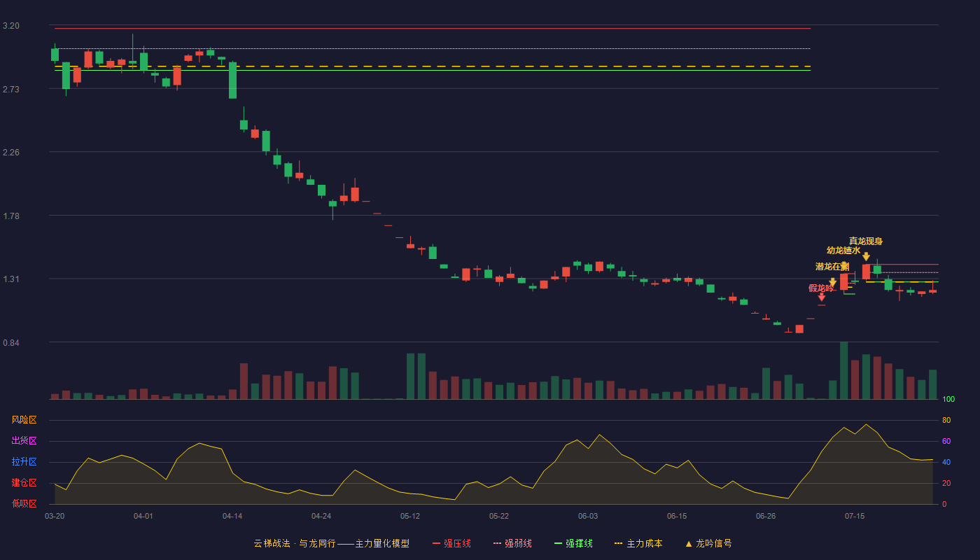
Task: Click the tallest volume bar
Action: point(844,370)
